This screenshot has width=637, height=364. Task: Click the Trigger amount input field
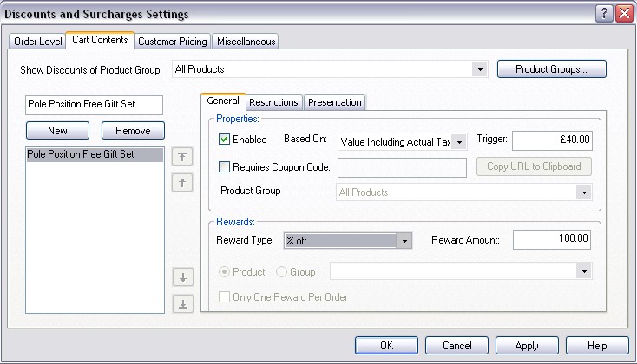(551, 140)
